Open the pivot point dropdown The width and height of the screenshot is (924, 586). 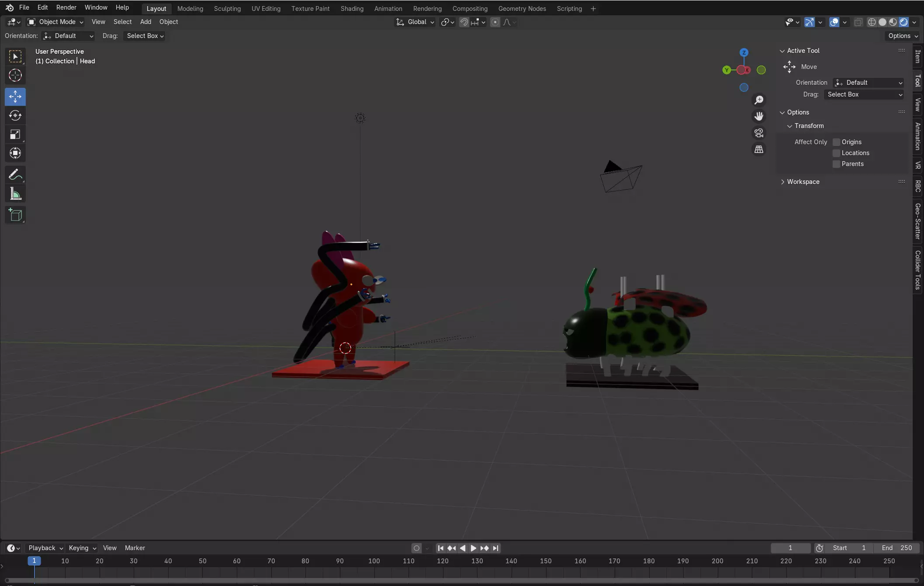(x=448, y=22)
